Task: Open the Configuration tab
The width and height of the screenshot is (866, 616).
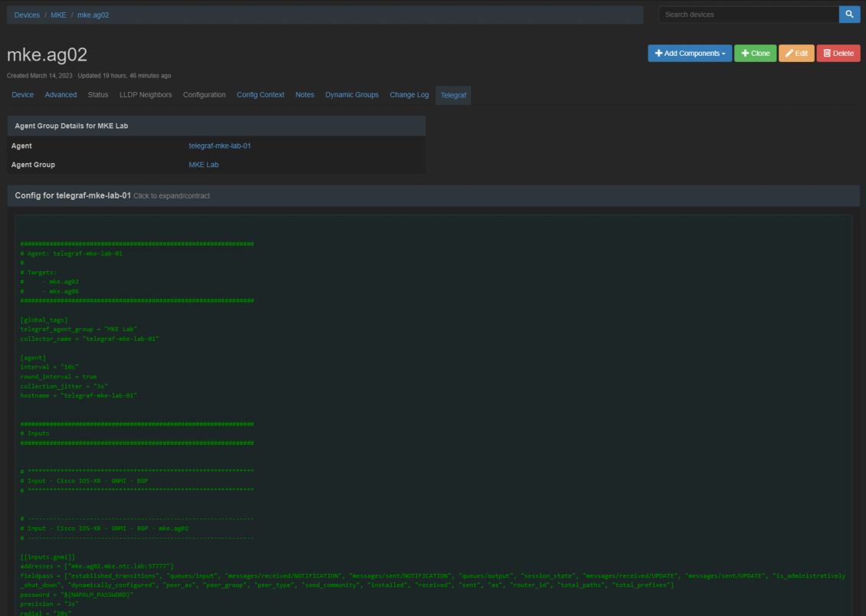Action: click(x=204, y=95)
